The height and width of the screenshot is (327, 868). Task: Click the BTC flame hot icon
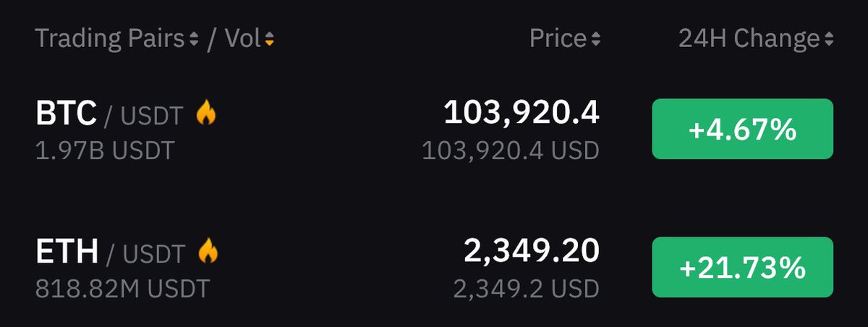206,112
